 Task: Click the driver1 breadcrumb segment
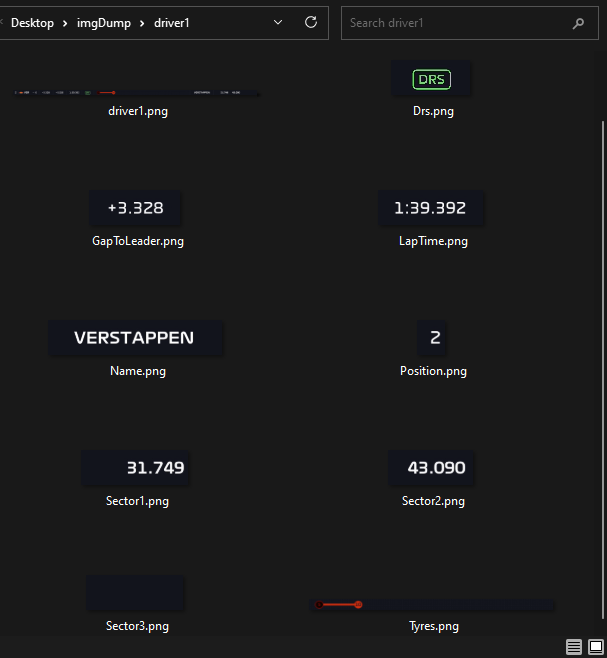pos(171,22)
